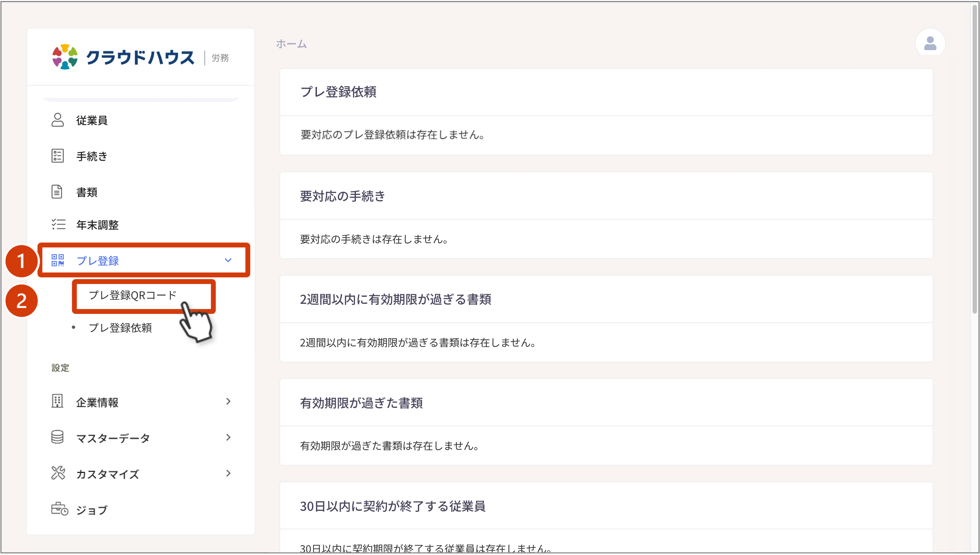980x555 pixels.
Task: Select the 従業員 person icon in sidebar
Action: pos(57,120)
